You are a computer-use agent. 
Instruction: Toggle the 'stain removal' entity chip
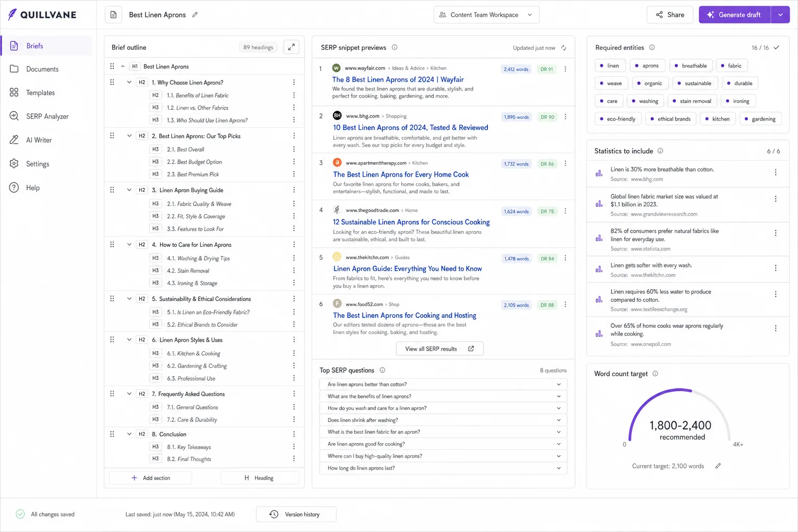[692, 101]
